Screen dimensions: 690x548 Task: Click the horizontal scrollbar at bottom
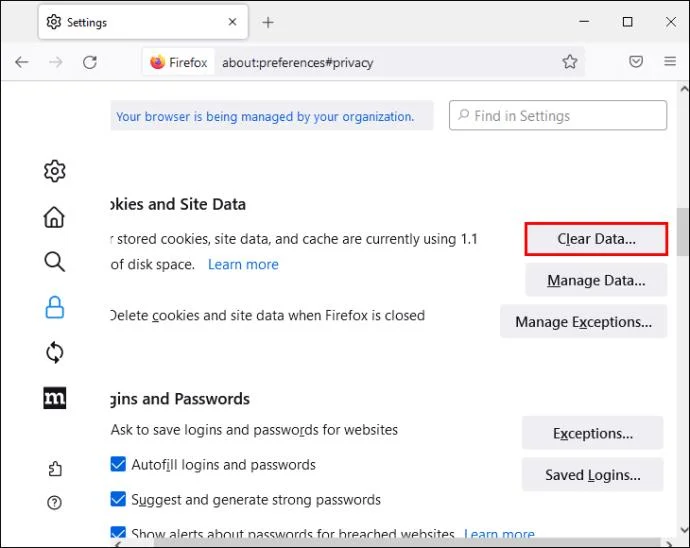(x=407, y=544)
